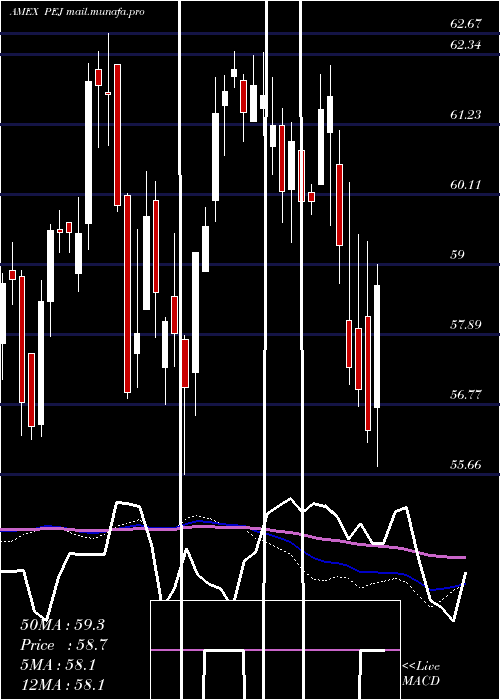Select the 62.34 price level label
Viewport: 500px width, 700px height.
(x=466, y=44)
